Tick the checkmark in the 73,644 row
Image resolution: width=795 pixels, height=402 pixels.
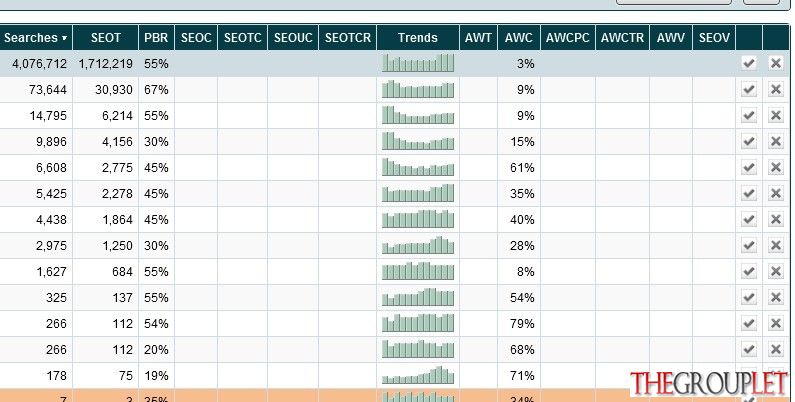pyautogui.click(x=749, y=89)
